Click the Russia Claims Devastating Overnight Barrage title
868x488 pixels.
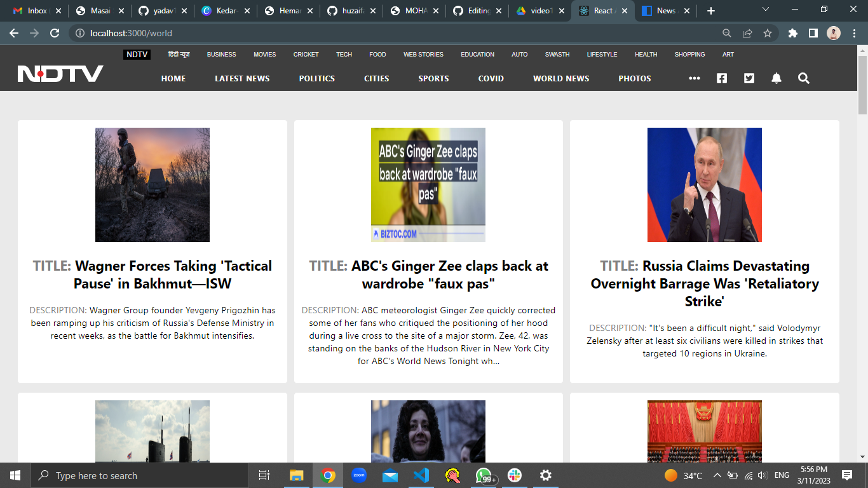(x=705, y=283)
